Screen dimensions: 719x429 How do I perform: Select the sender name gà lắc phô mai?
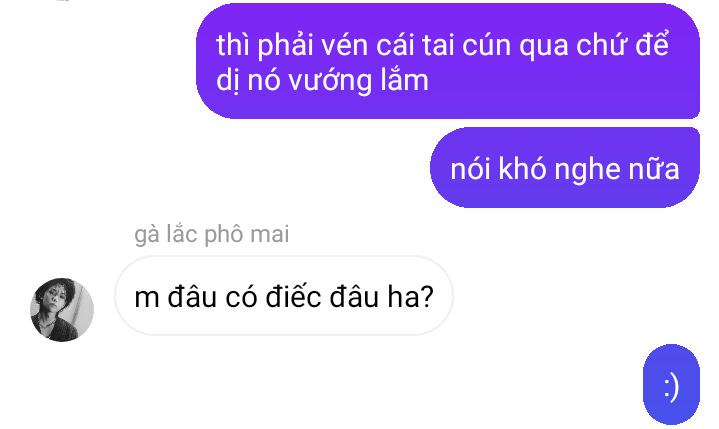(211, 235)
